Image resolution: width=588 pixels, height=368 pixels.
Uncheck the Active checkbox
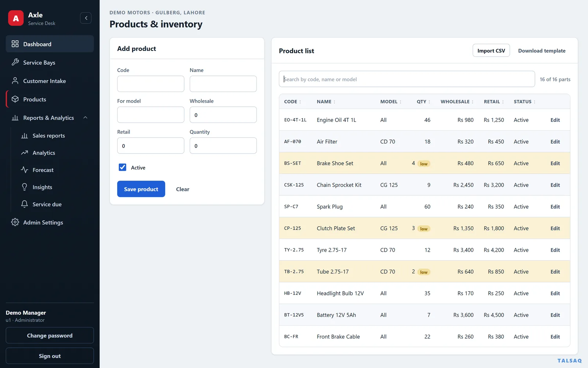[122, 167]
